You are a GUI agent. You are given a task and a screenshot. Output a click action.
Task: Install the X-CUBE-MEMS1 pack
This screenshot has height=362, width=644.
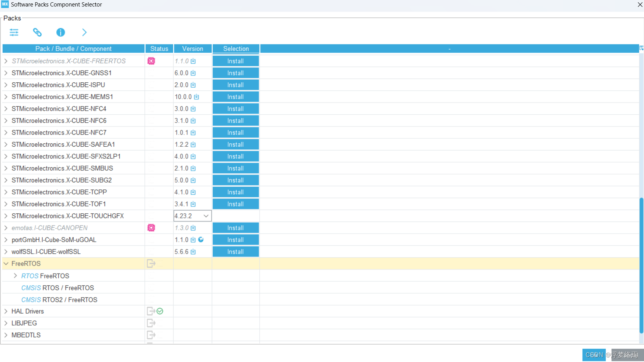coord(235,97)
